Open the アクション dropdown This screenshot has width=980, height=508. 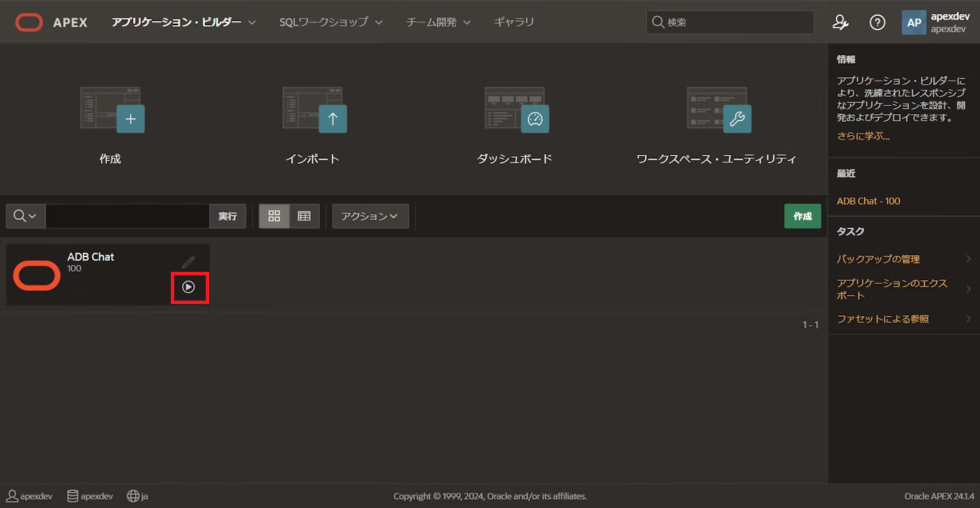coord(370,216)
